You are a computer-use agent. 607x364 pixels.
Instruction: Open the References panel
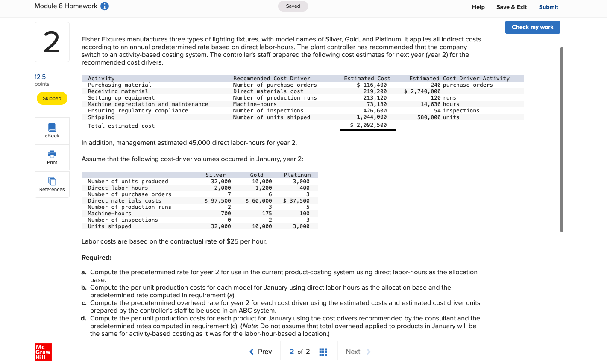click(x=52, y=184)
